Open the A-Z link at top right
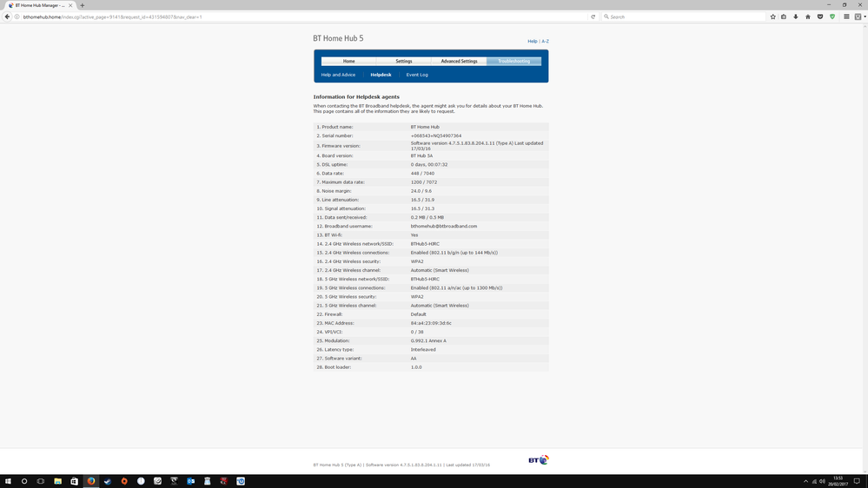 coord(546,42)
